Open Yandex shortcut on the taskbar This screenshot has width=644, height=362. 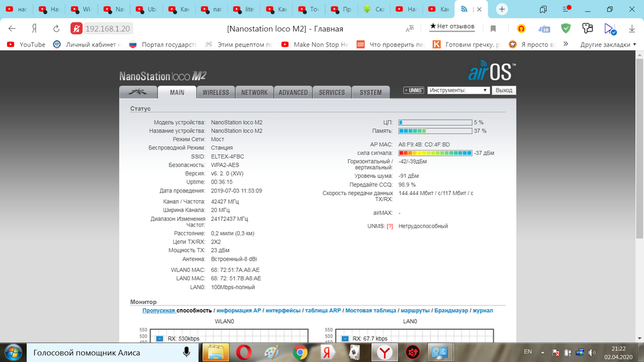pos(327,352)
